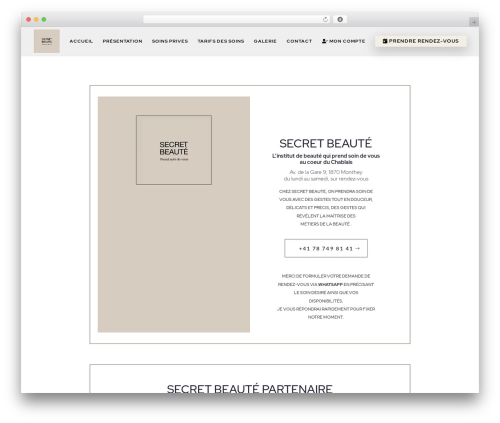Viewport: 500px width, 423px height.
Task: Open the Galerie menu item
Action: coord(265,41)
